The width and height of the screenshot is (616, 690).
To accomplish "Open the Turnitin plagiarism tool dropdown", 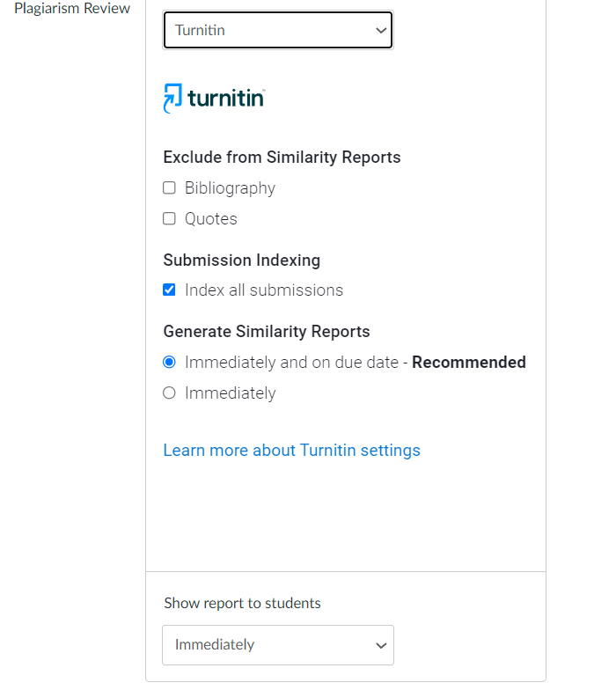I will coord(277,30).
